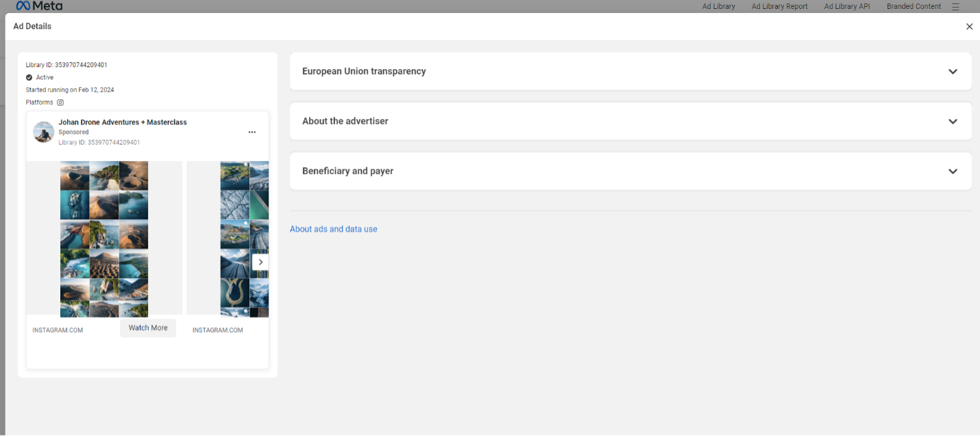Expand Beneficiary and payer section
The height and width of the screenshot is (437, 980).
point(630,171)
